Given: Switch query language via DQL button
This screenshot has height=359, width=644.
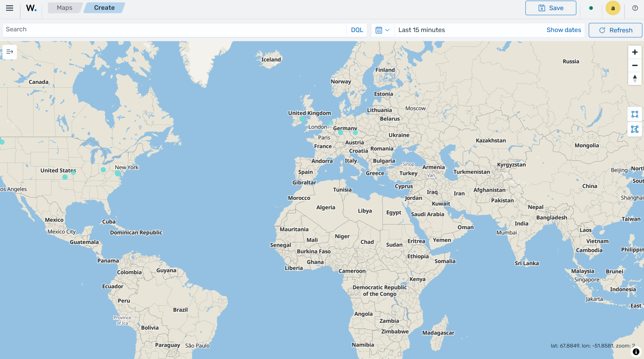Looking at the screenshot, I should [357, 30].
